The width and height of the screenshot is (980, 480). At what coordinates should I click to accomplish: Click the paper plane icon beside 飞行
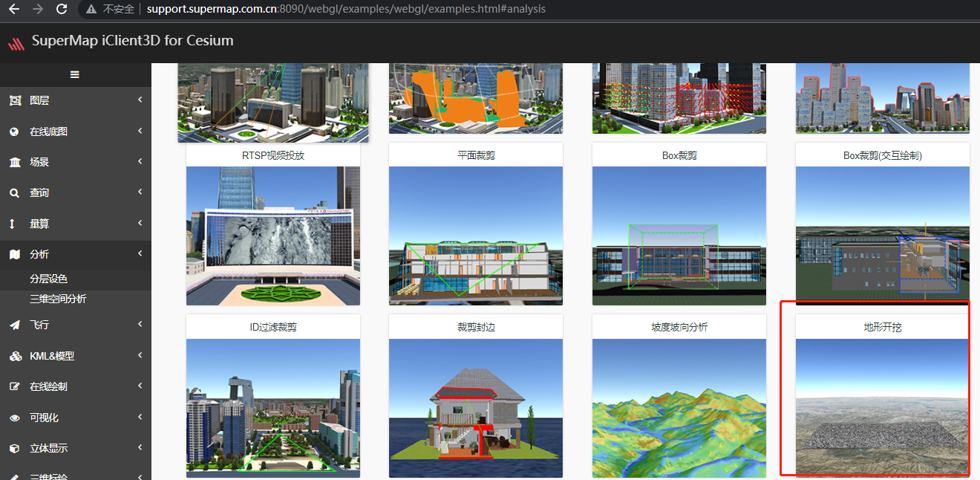pos(15,325)
